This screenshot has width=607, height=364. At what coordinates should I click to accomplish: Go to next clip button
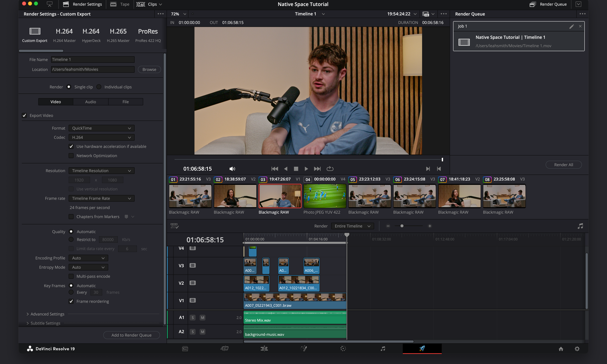(428, 169)
